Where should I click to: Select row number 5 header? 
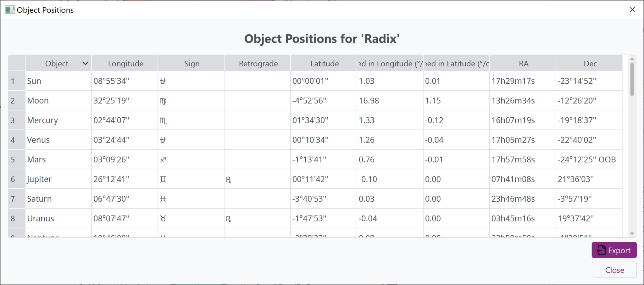coord(13,159)
